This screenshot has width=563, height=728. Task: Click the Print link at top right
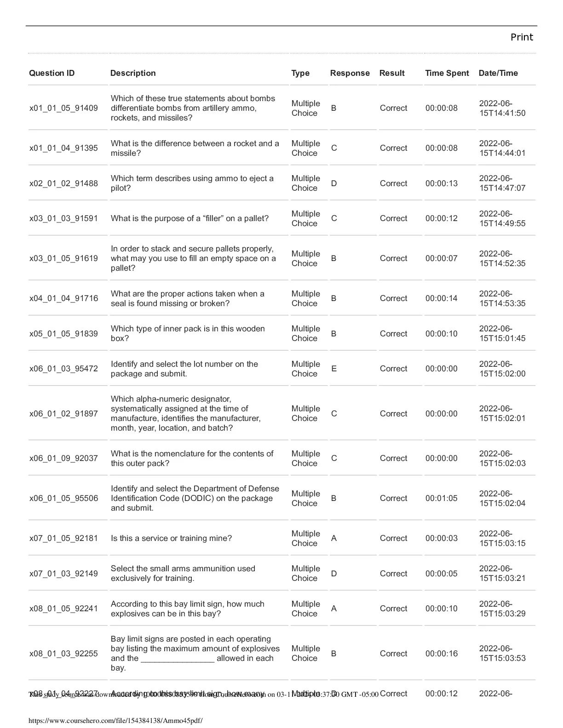[x=522, y=37]
